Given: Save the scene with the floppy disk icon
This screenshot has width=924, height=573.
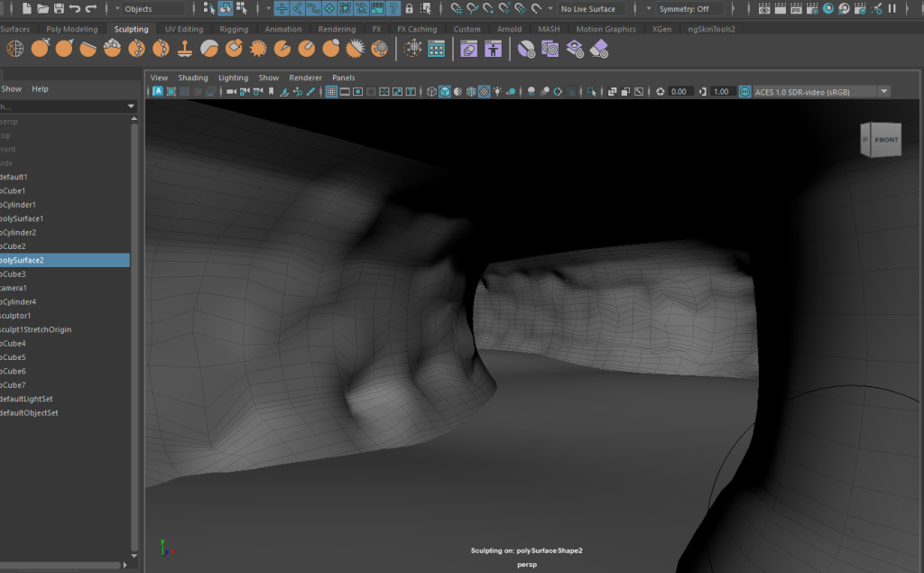Looking at the screenshot, I should tap(59, 8).
